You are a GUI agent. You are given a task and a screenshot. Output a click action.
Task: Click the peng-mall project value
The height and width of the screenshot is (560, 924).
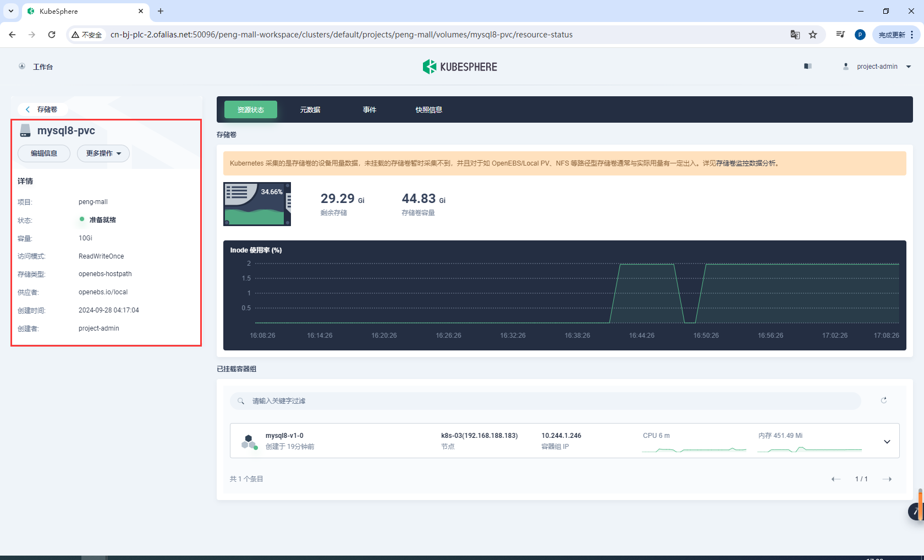point(93,202)
